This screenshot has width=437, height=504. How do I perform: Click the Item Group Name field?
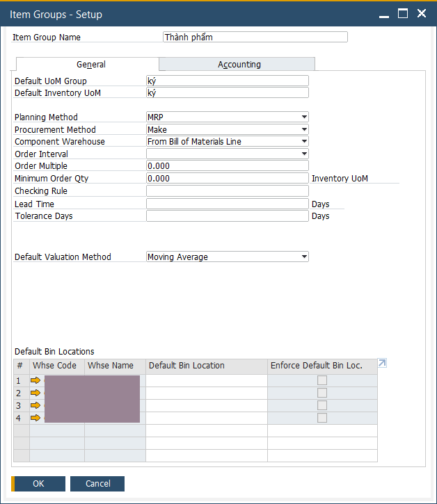tap(255, 38)
